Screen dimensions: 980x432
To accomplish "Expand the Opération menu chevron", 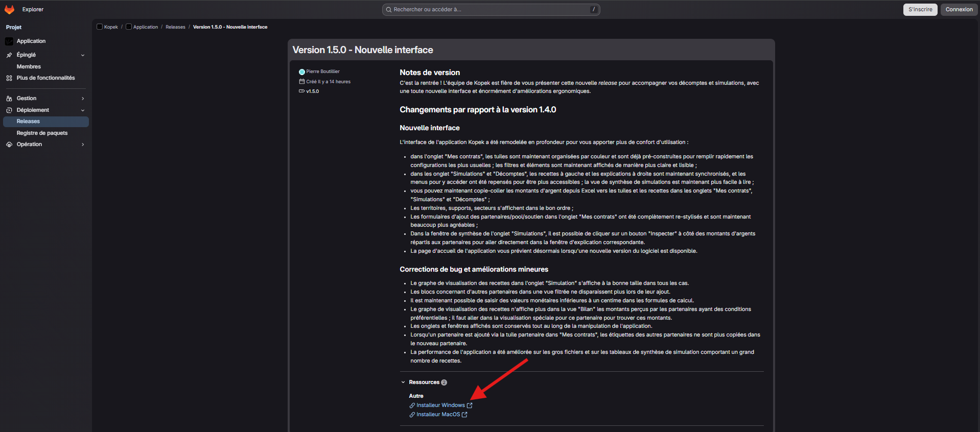I will click(83, 145).
